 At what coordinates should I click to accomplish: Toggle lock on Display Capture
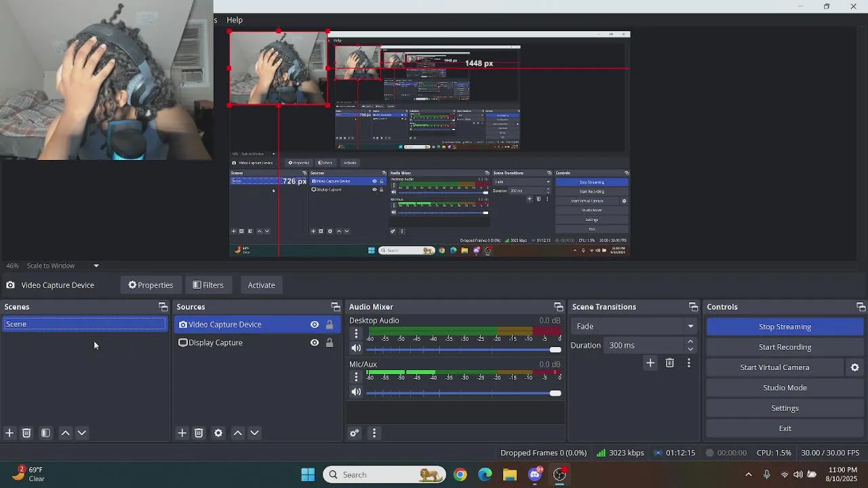click(330, 343)
